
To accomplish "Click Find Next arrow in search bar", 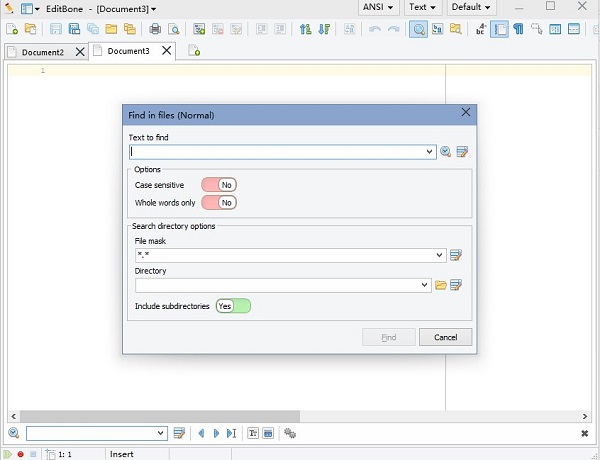I will [x=216, y=433].
